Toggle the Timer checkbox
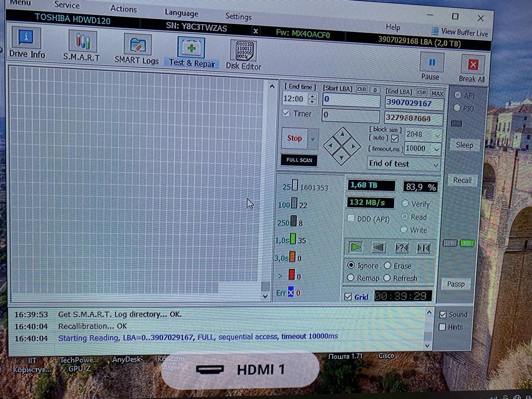 pos(286,113)
